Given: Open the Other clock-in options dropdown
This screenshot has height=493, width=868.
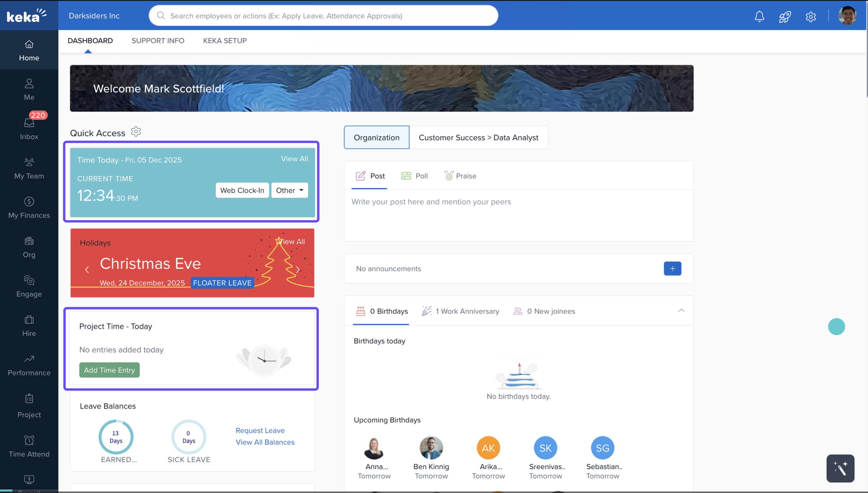Looking at the screenshot, I should [x=290, y=190].
